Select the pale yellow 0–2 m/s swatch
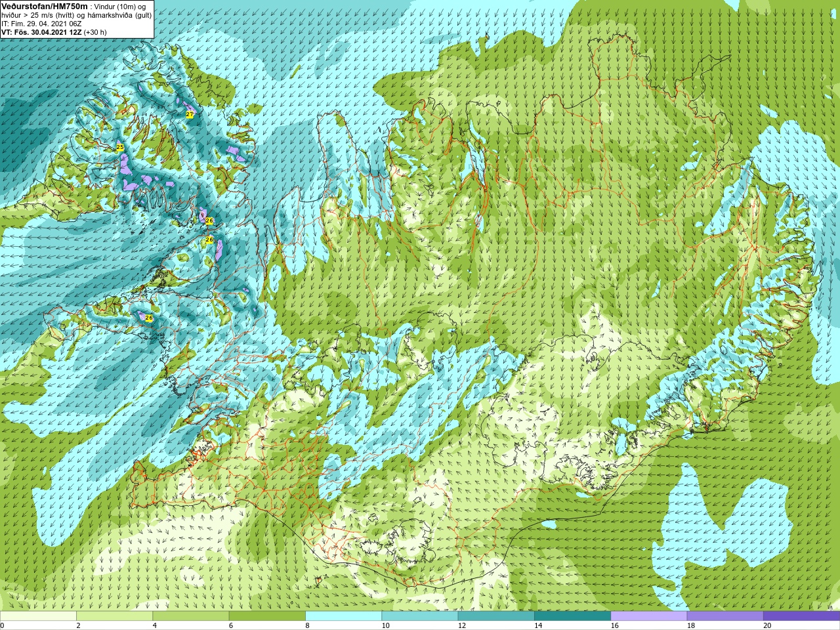The image size is (840, 630). 38,616
